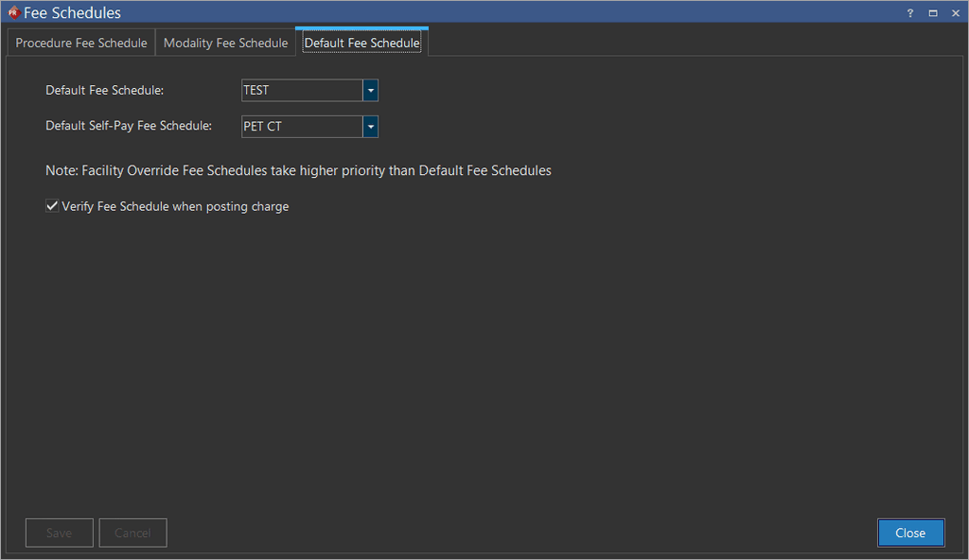Click the blue Close button

click(x=910, y=533)
